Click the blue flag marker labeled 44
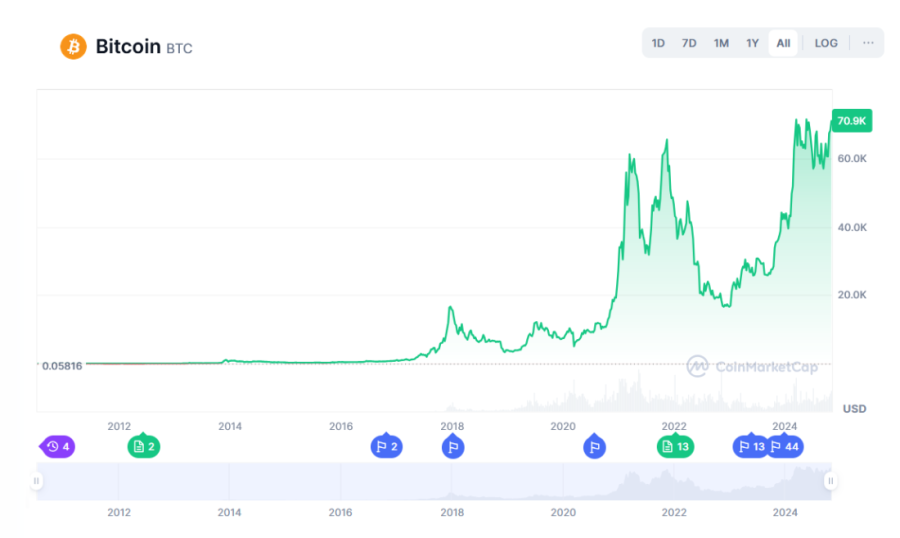This screenshot has height=538, width=900. (x=785, y=446)
